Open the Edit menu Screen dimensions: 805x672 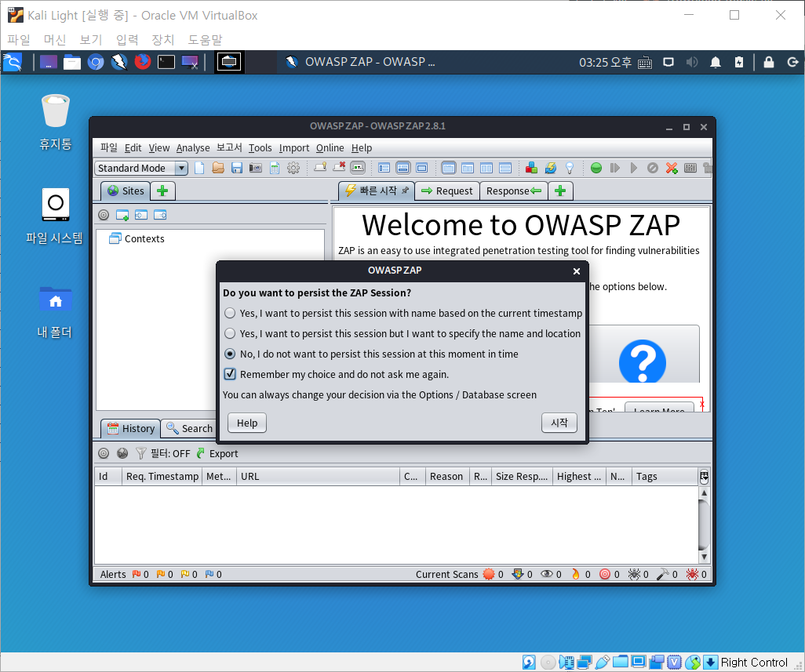pyautogui.click(x=133, y=147)
